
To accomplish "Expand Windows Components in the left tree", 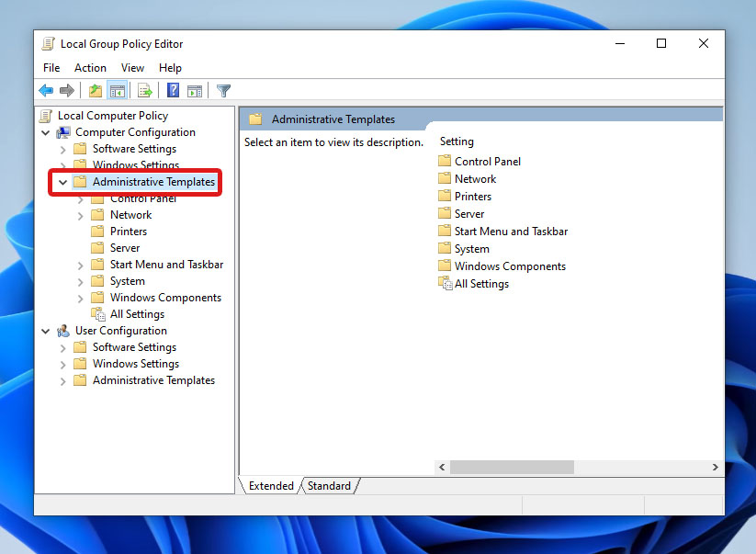I will coord(81,299).
